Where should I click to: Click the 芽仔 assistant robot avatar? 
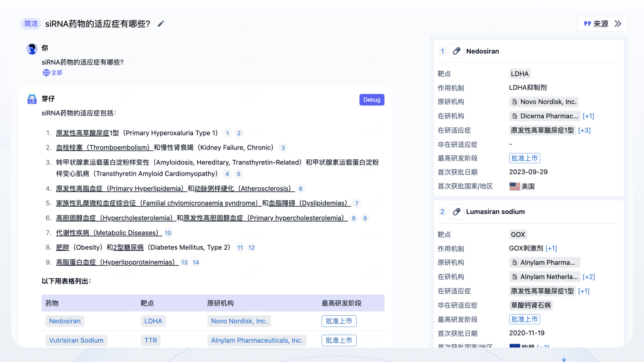(x=32, y=99)
